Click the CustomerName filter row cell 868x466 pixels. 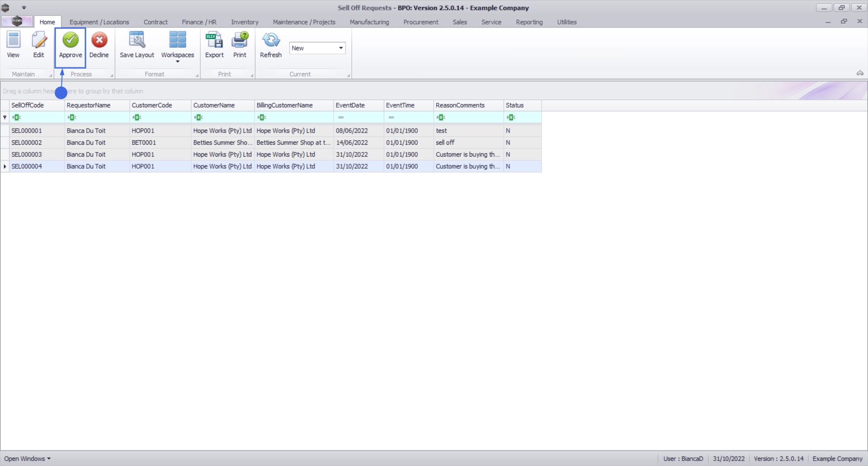[223, 118]
